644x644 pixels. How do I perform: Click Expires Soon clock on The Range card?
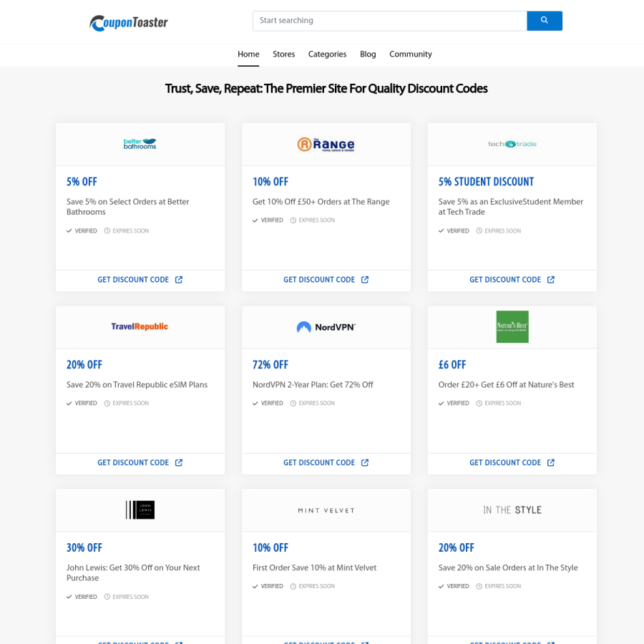coord(293,220)
